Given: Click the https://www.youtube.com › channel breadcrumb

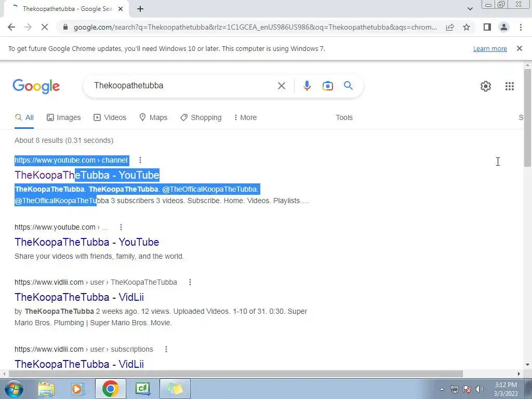Looking at the screenshot, I should pyautogui.click(x=71, y=160).
